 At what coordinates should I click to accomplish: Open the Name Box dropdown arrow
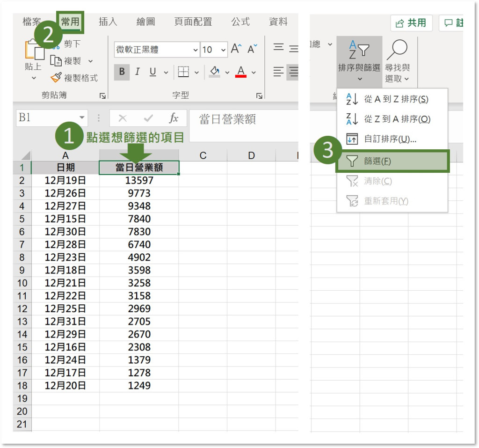click(x=82, y=118)
